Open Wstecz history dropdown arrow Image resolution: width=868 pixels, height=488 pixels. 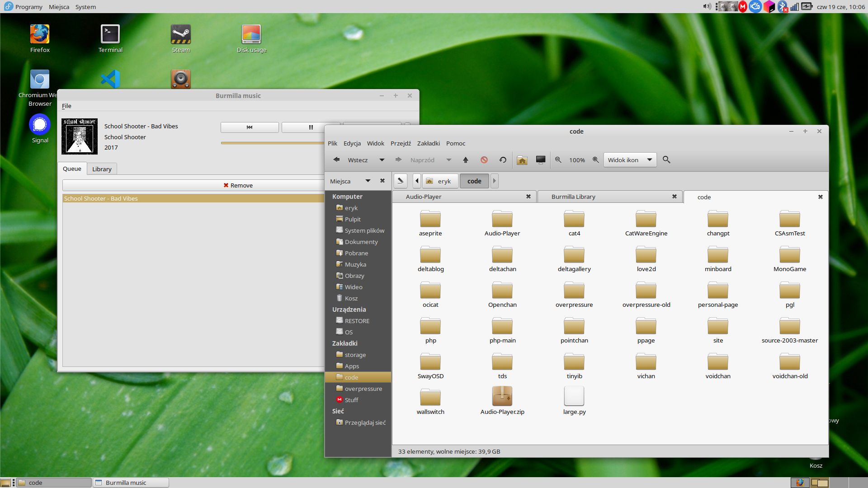click(382, 160)
